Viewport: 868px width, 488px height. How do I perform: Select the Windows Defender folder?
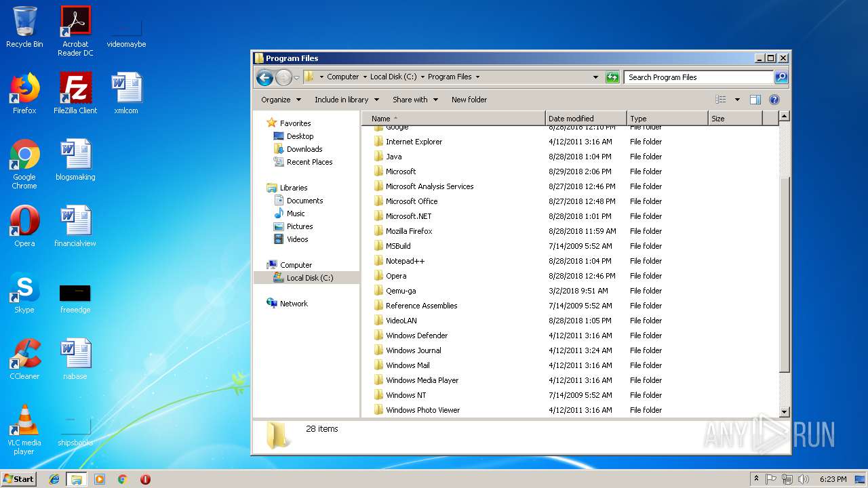point(570,335)
